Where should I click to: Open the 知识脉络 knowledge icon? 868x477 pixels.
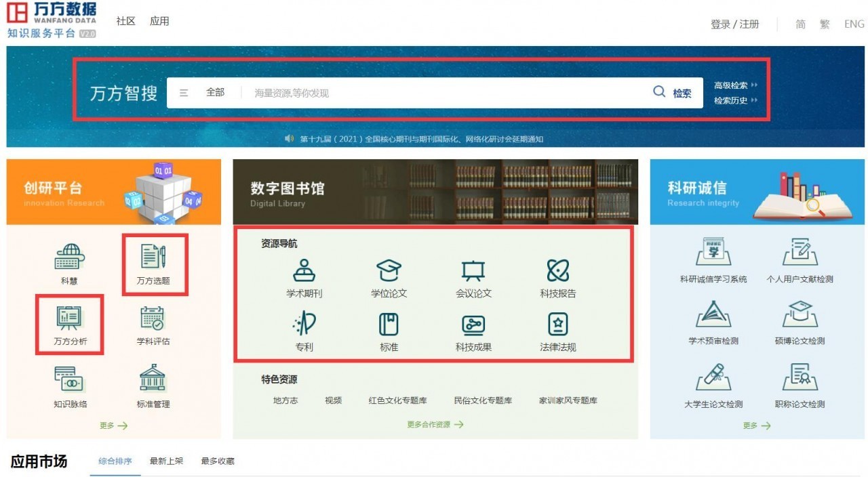[x=70, y=379]
